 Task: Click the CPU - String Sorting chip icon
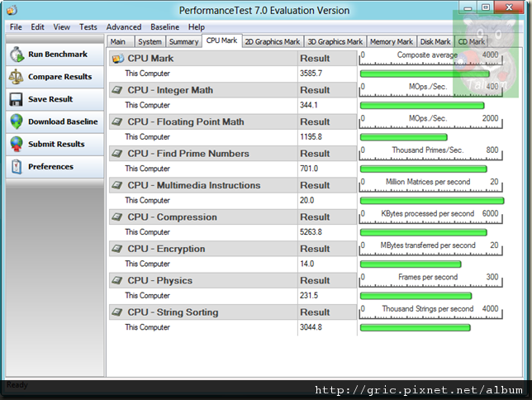tap(117, 312)
